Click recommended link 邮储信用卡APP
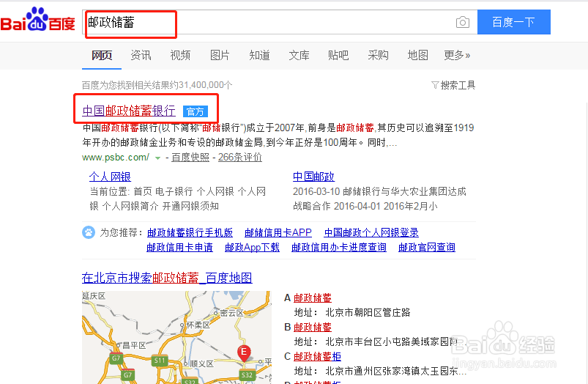 click(278, 233)
